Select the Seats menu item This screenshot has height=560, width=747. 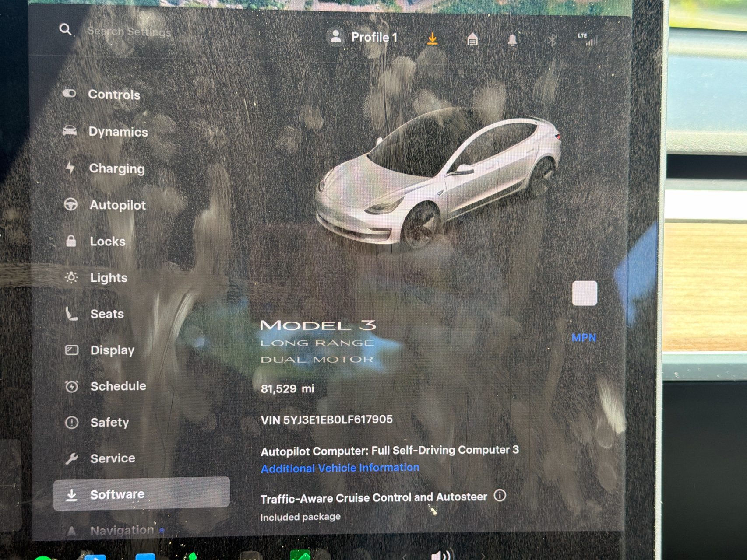[94, 314]
